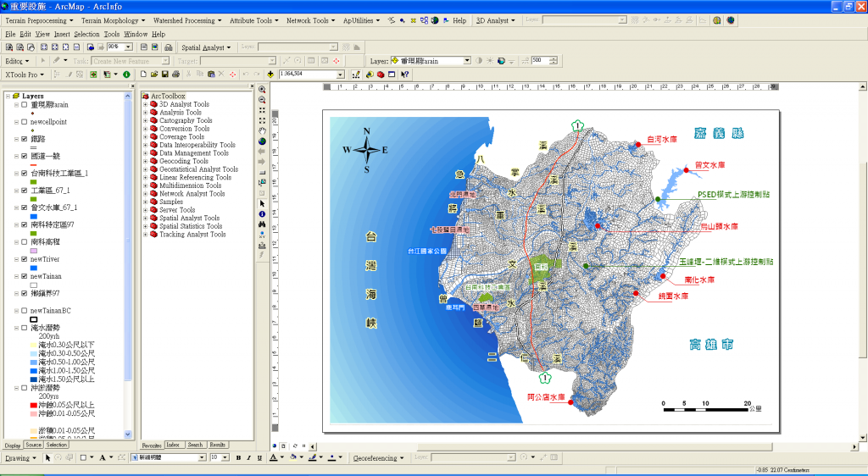Click the Print icon
868x476 pixels.
[175, 74]
